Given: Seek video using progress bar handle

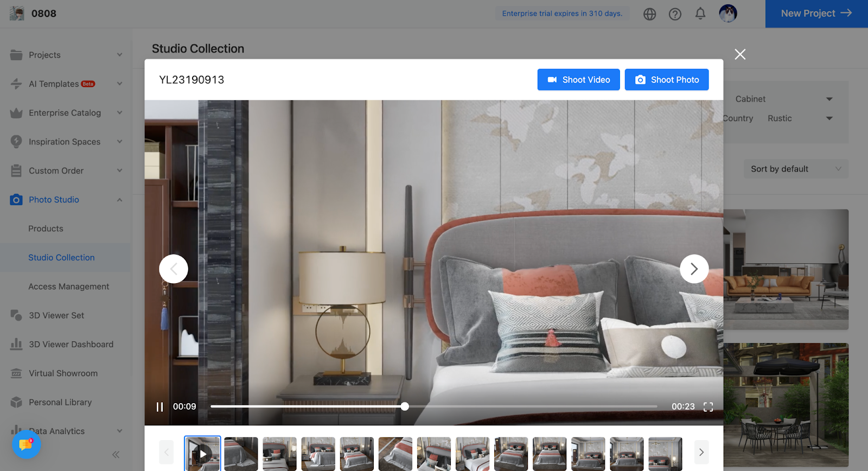Looking at the screenshot, I should click(405, 406).
